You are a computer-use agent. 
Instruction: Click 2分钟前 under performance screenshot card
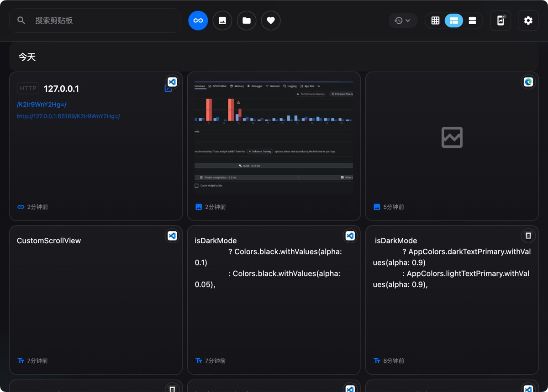point(216,207)
